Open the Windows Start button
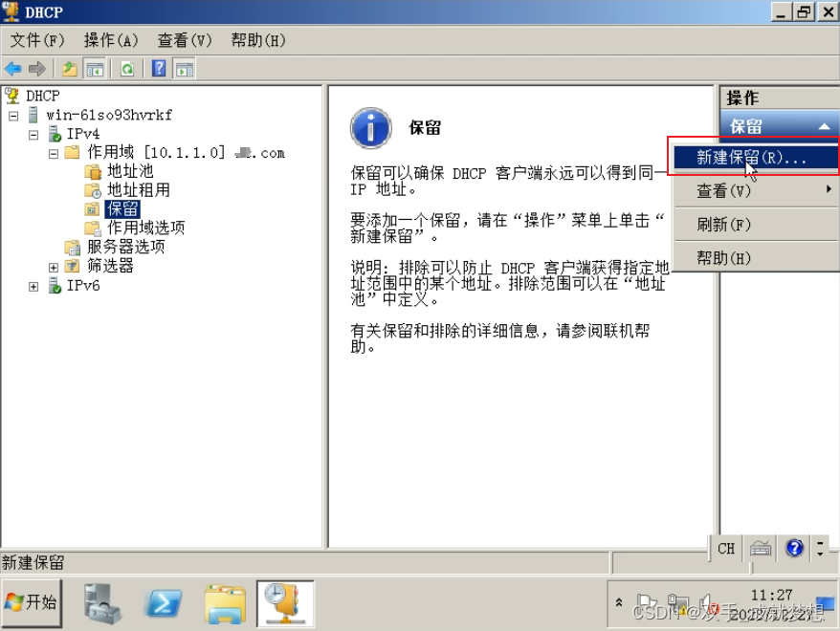The height and width of the screenshot is (631, 840). [32, 603]
